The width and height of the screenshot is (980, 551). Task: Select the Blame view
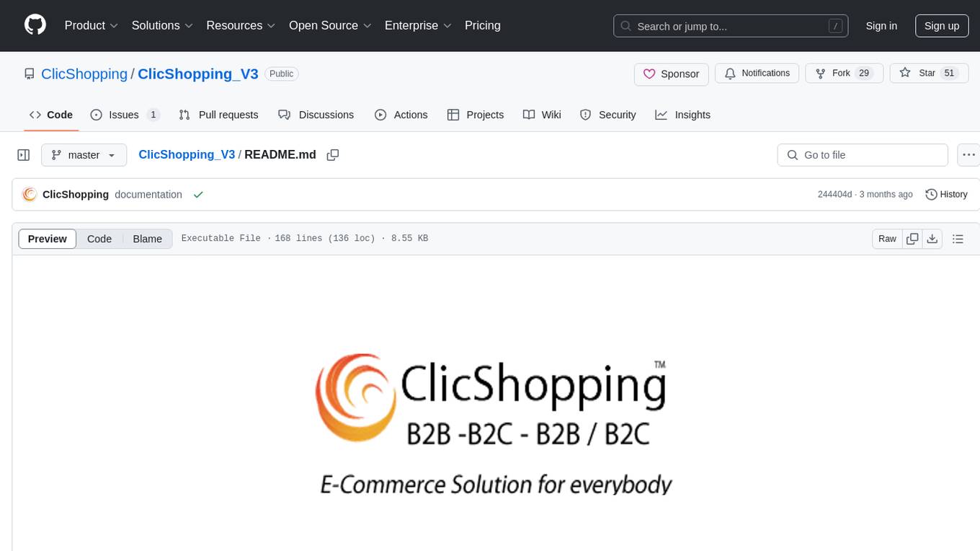tap(147, 239)
